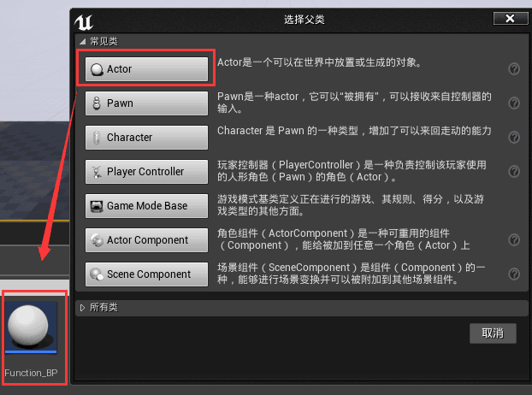Open help icon for Actor description
This screenshot has width=532, height=395.
click(514, 69)
